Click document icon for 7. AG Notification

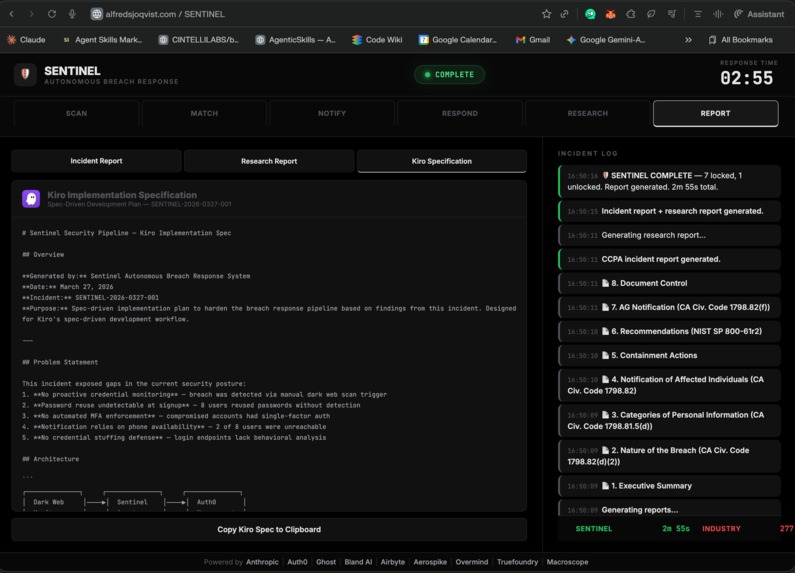605,307
